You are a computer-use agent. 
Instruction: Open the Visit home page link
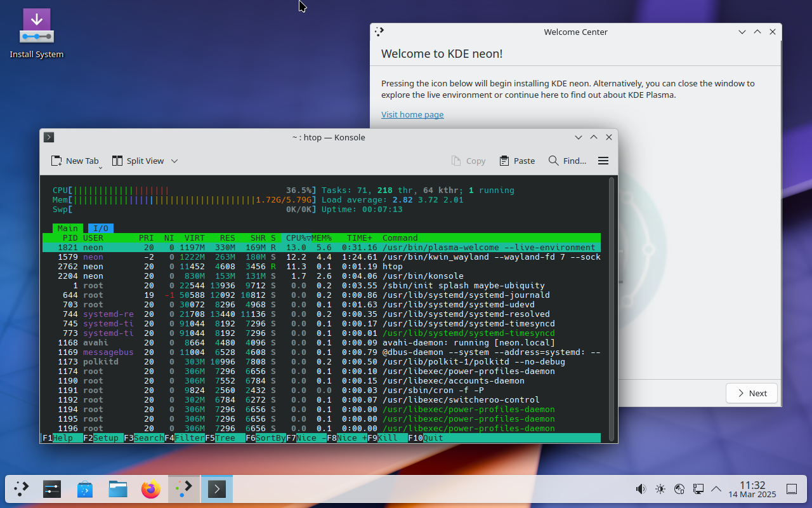412,114
